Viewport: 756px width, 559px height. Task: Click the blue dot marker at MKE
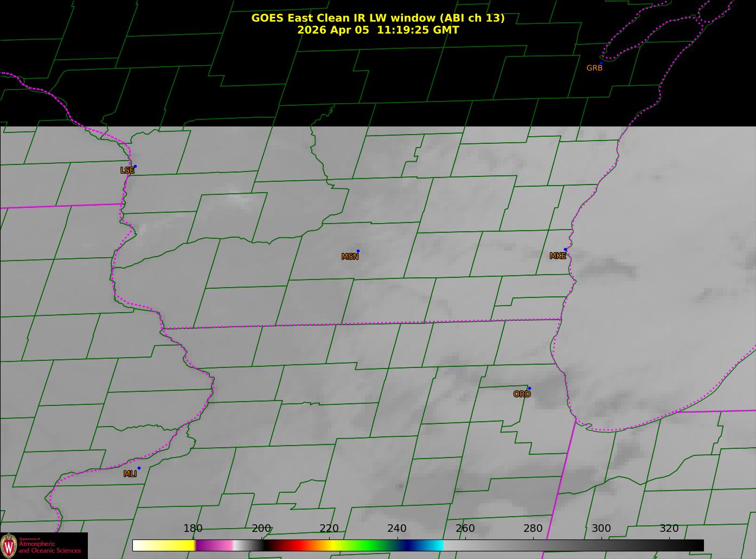pyautogui.click(x=565, y=250)
